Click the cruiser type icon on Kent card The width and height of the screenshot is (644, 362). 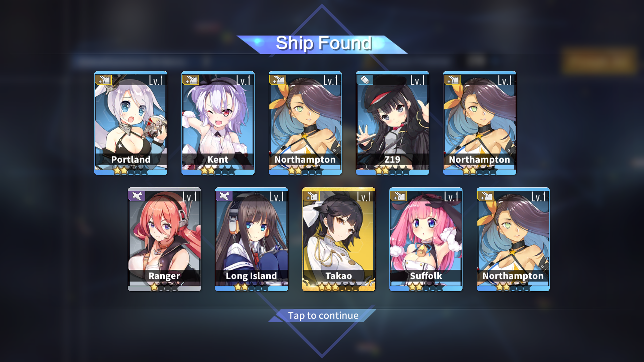tap(191, 80)
